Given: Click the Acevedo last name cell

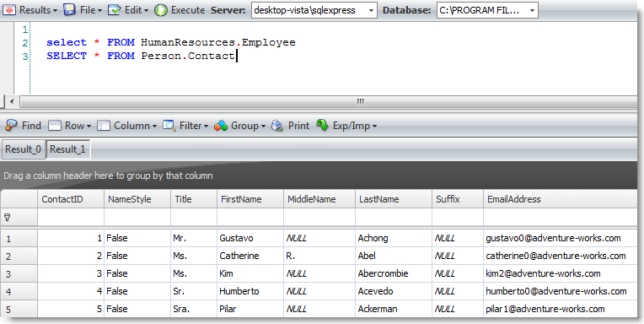Looking at the screenshot, I should 394,291.
